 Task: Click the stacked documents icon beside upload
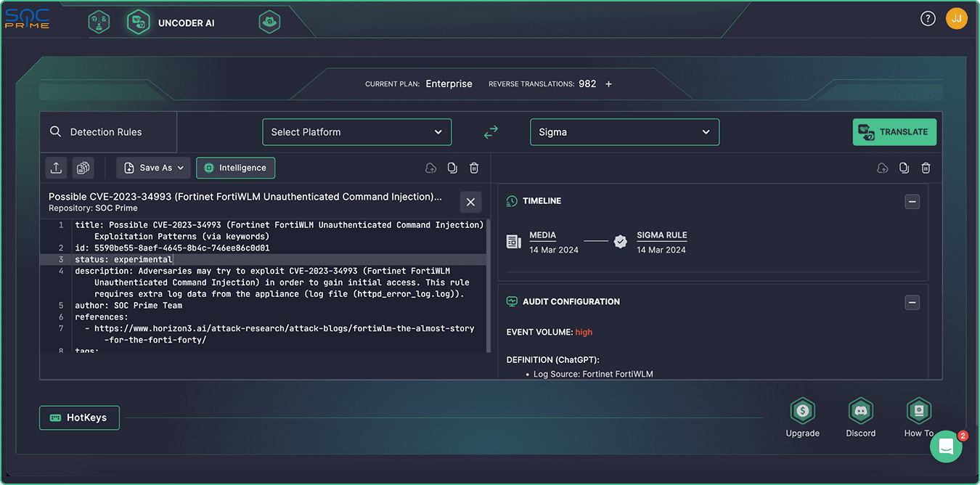point(83,168)
